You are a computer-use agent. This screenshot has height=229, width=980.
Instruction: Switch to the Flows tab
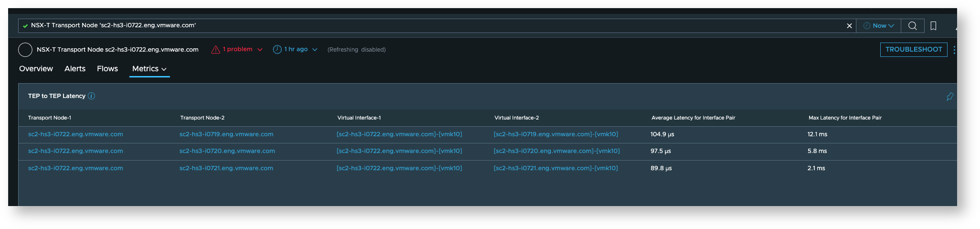(107, 69)
